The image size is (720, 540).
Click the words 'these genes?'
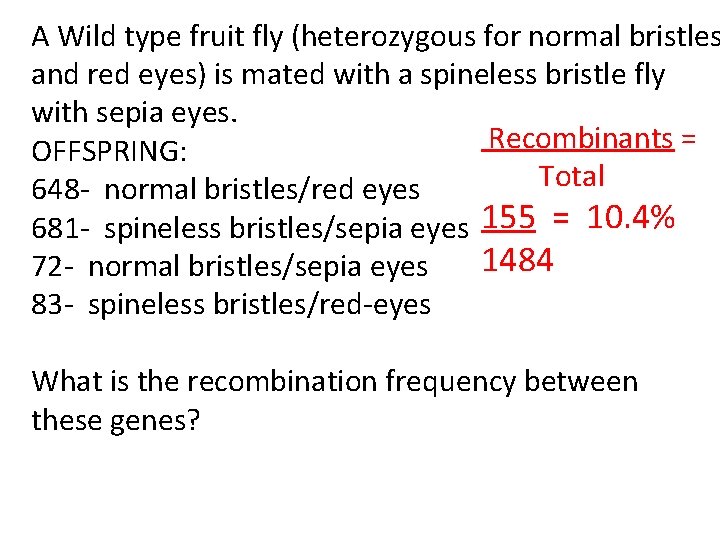116,420
